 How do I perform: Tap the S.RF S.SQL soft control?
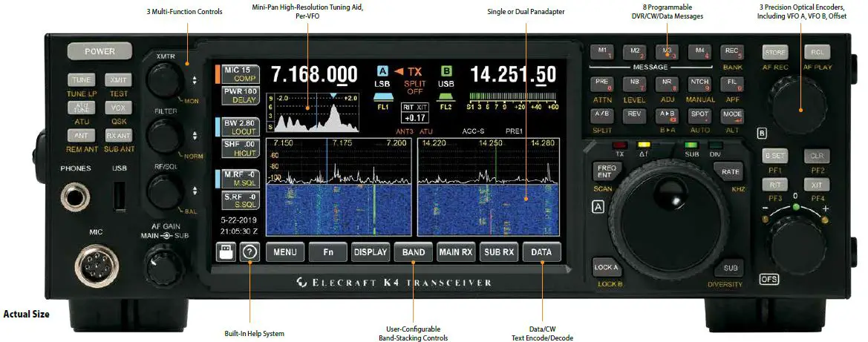pos(241,200)
